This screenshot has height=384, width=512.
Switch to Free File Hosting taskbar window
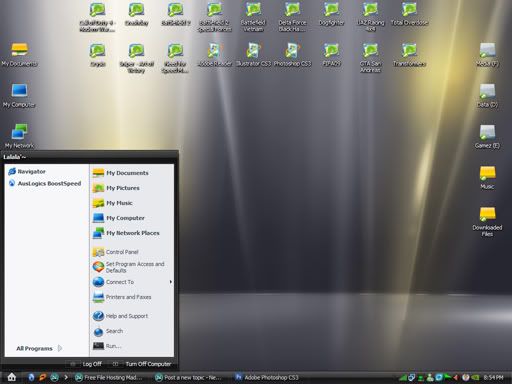[109, 377]
